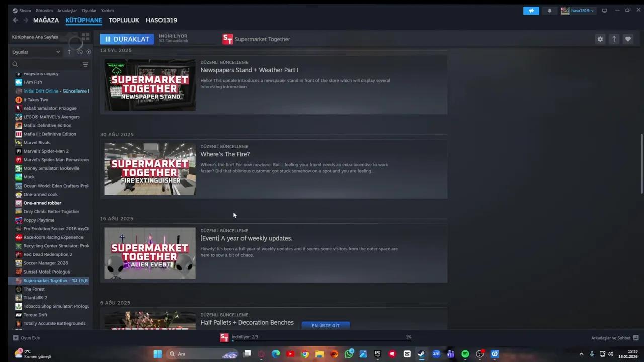The width and height of the screenshot is (644, 362).
Task: Open Epic Games Launcher from taskbar
Action: pyautogui.click(x=378, y=354)
